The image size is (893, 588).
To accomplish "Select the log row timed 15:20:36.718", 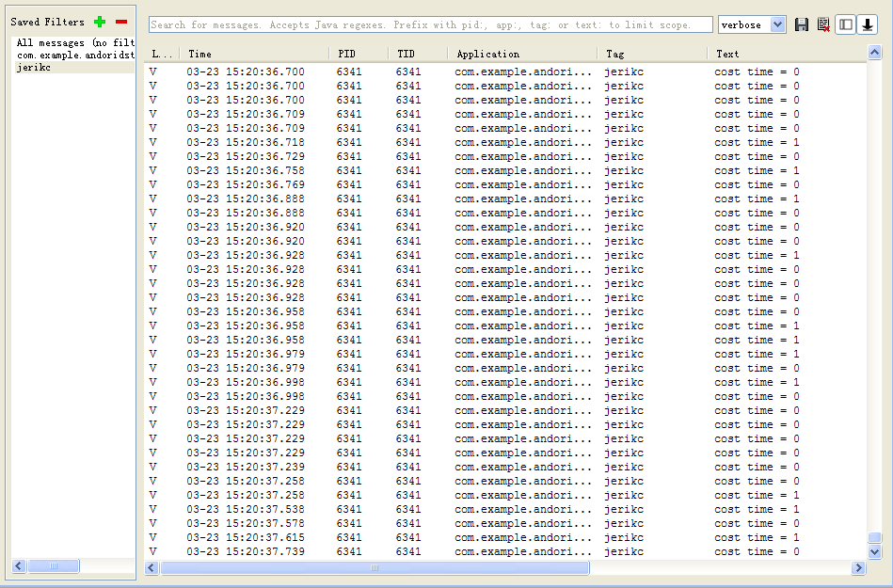I will (505, 142).
